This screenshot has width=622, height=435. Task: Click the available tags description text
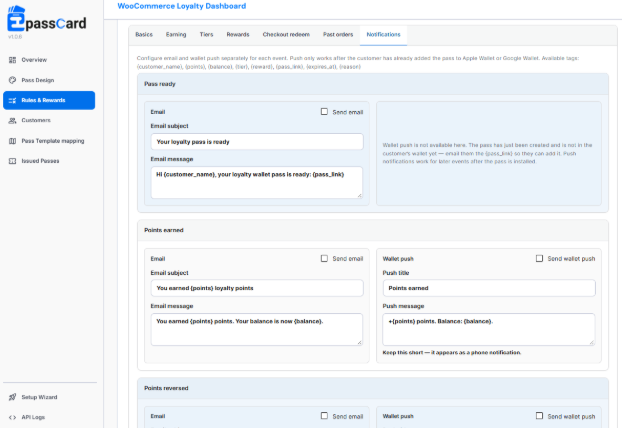pos(358,62)
